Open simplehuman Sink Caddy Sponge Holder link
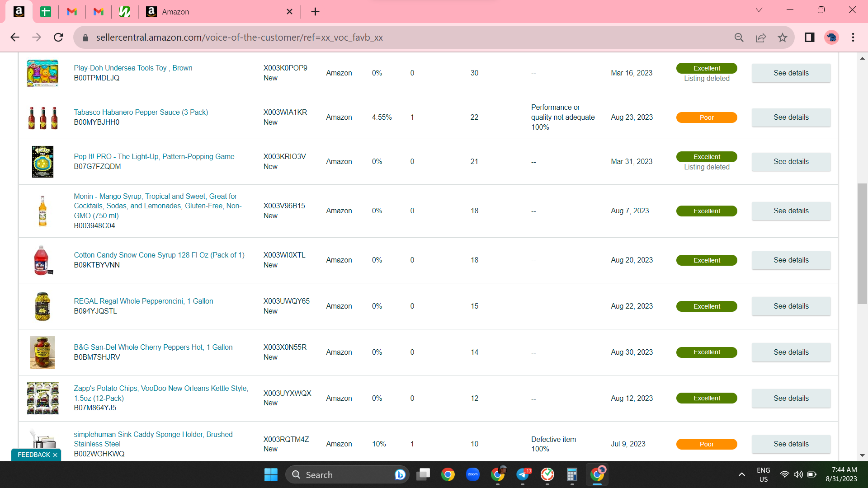This screenshot has width=868, height=488. tap(153, 439)
